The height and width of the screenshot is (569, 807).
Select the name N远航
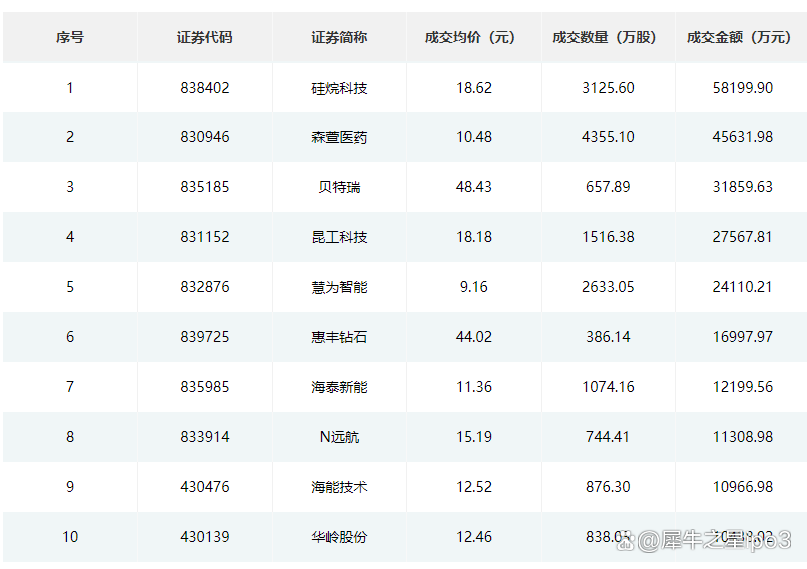[x=339, y=437]
